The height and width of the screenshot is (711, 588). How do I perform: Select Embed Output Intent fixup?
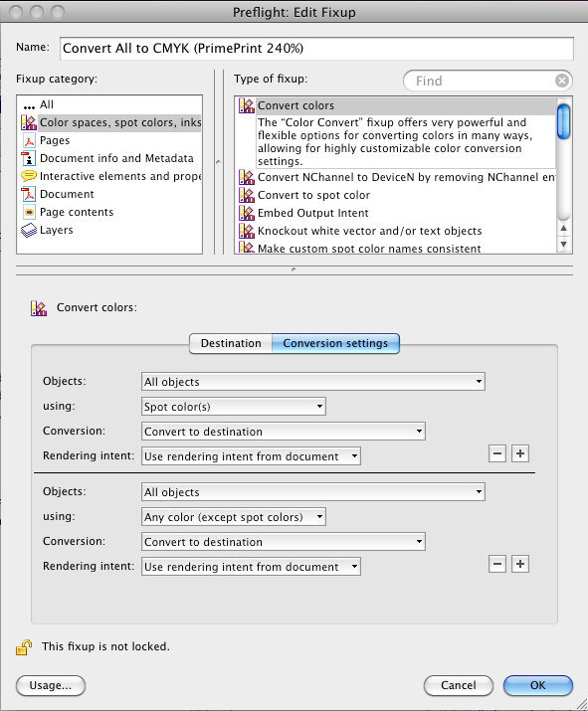click(x=397, y=213)
